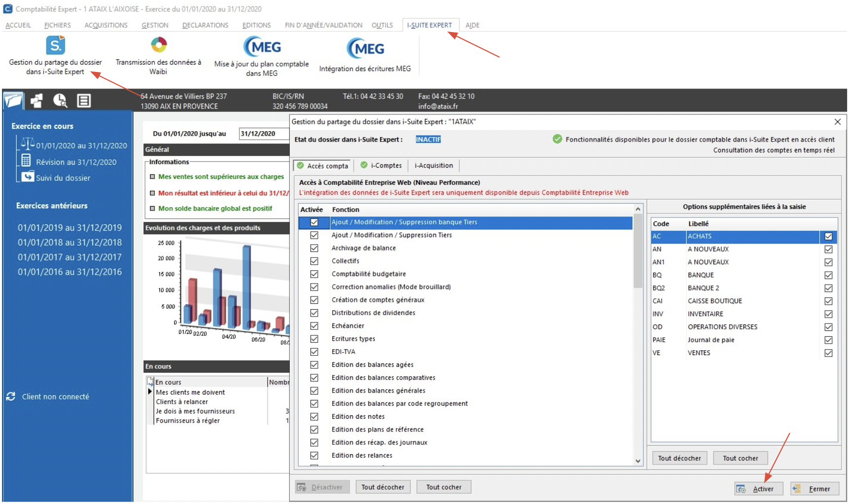
Task: Select the I-SUITE EXPERT ribbon tab
Action: (429, 25)
